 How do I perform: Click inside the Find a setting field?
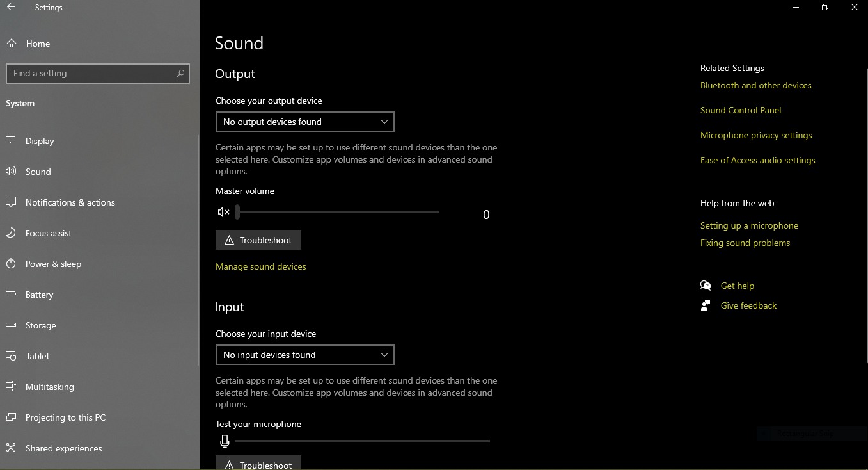point(90,74)
